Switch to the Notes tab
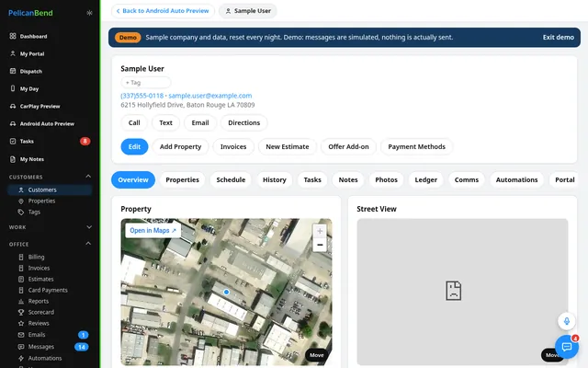588x368 pixels. [348, 180]
